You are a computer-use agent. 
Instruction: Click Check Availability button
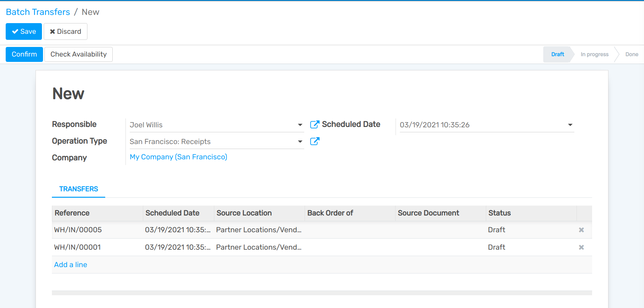pos(79,54)
